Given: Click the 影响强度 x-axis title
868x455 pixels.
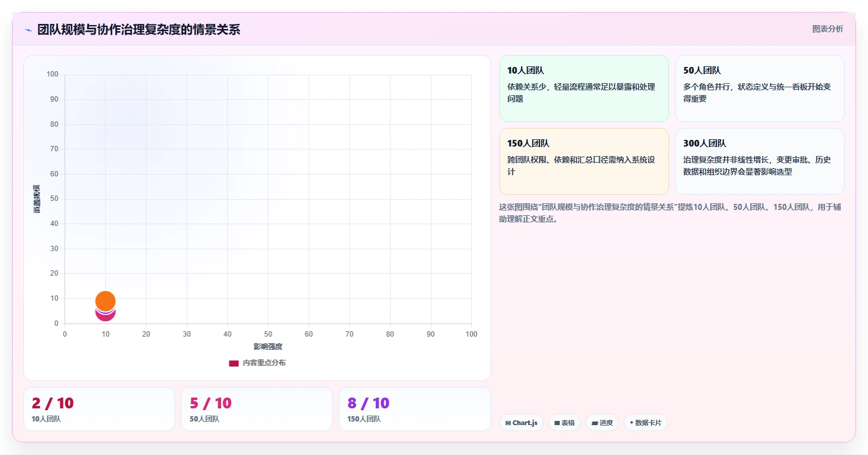Looking at the screenshot, I should 268,347.
